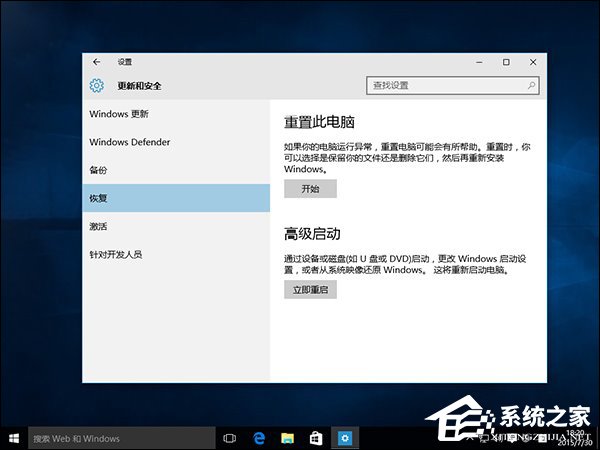Choose 针对开发人员 in the sidebar
This screenshot has width=600, height=450.
(x=115, y=254)
